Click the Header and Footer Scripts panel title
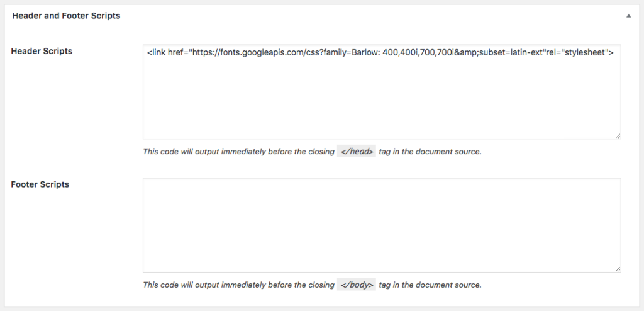 [66, 16]
